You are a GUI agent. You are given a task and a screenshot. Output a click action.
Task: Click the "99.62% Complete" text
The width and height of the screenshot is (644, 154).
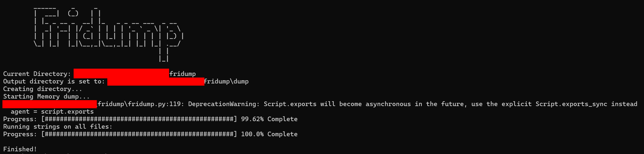coord(269,119)
